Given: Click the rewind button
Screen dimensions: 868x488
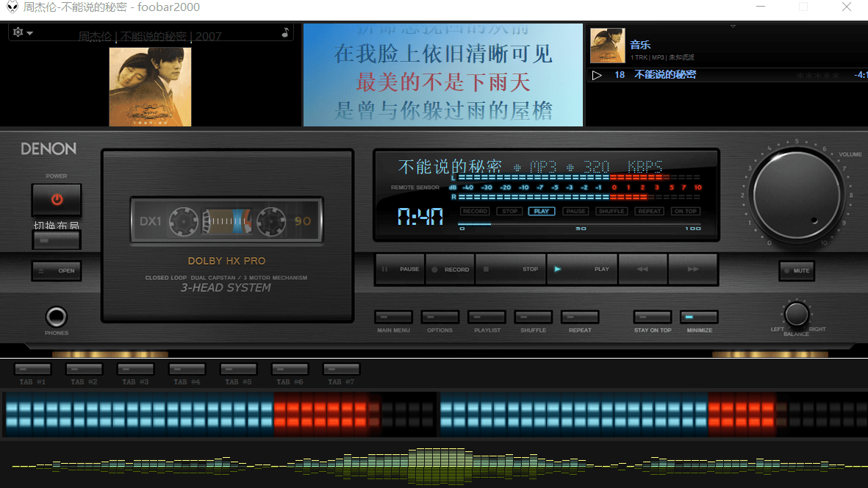Looking at the screenshot, I should 642,270.
